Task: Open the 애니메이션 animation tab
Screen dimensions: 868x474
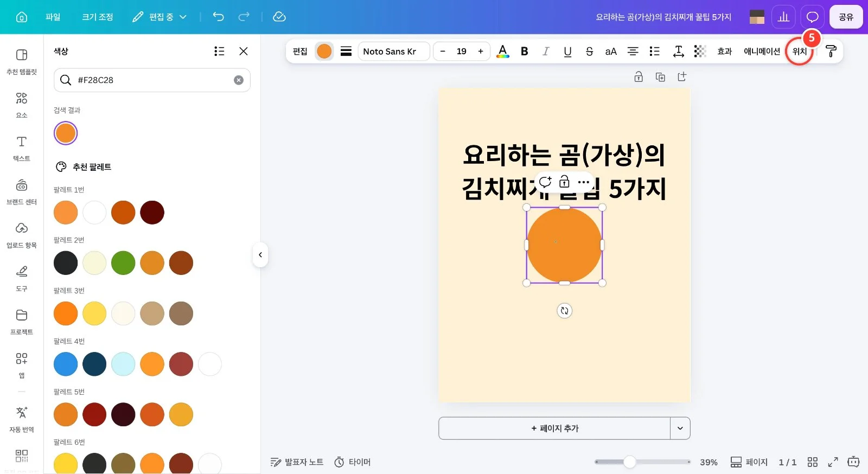Action: (762, 52)
